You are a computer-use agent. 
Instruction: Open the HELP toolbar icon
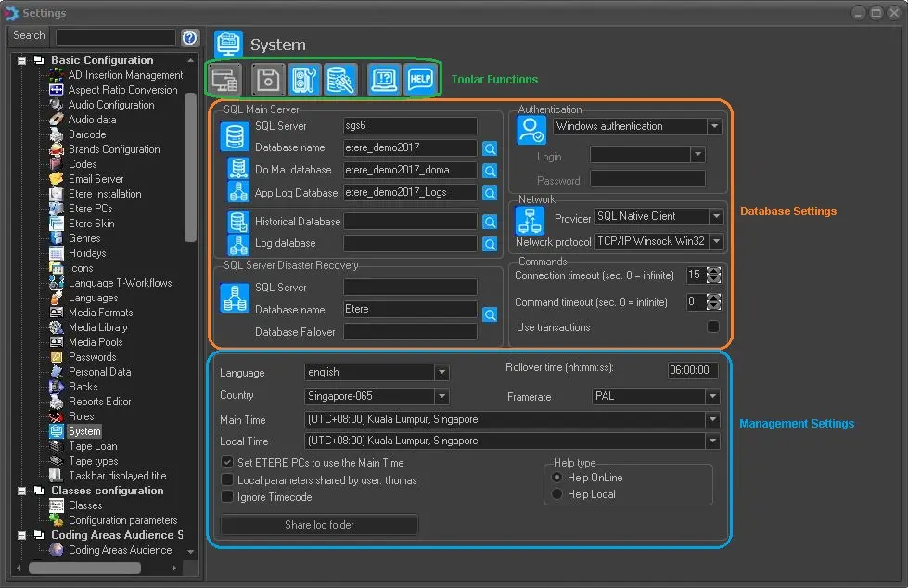420,80
